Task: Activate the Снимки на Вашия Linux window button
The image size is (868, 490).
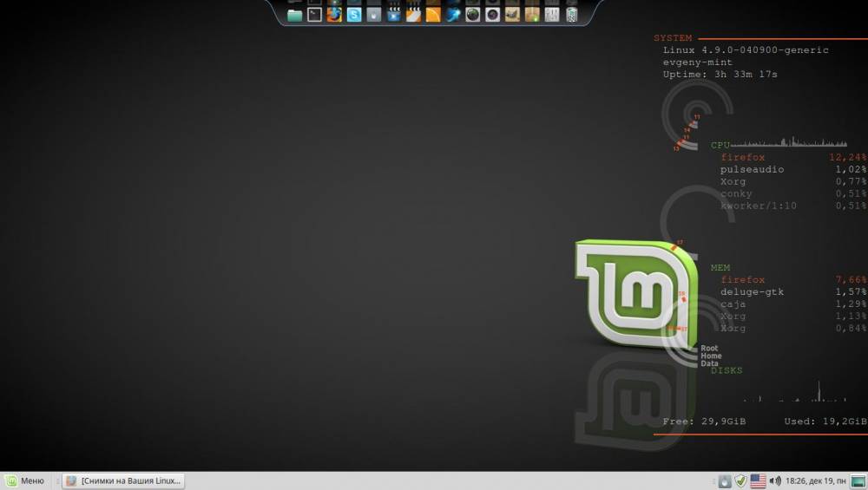Action: click(123, 480)
